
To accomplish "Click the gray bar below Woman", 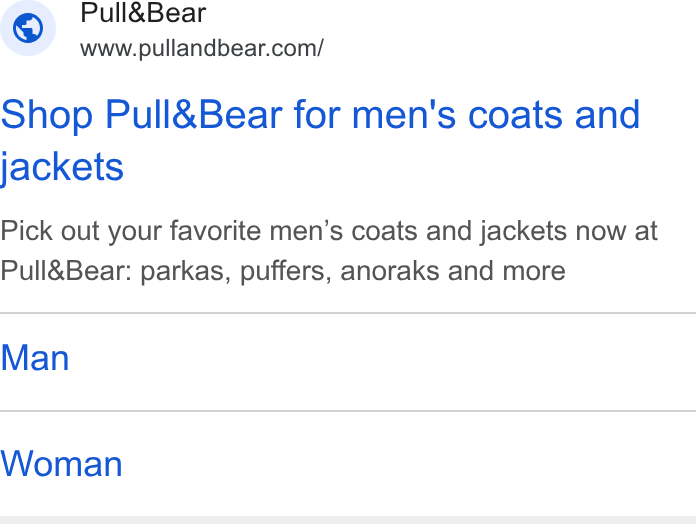I will [x=348, y=520].
